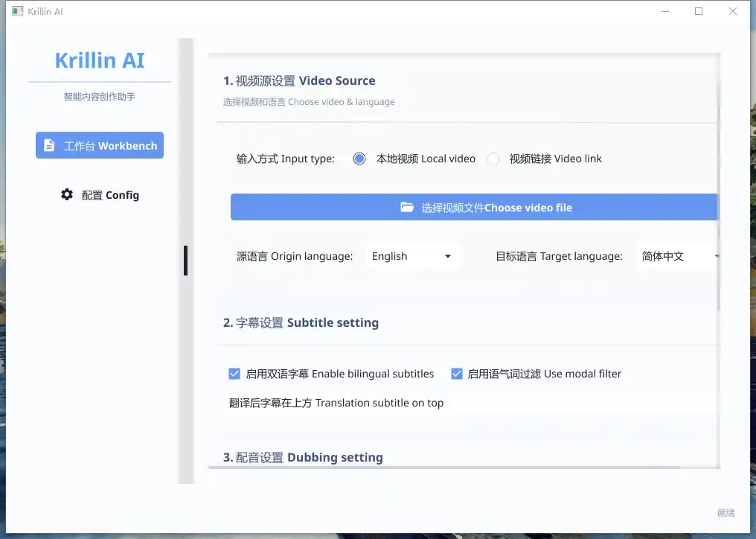Open the Target language dropdown showing 简体中文

[x=679, y=257]
